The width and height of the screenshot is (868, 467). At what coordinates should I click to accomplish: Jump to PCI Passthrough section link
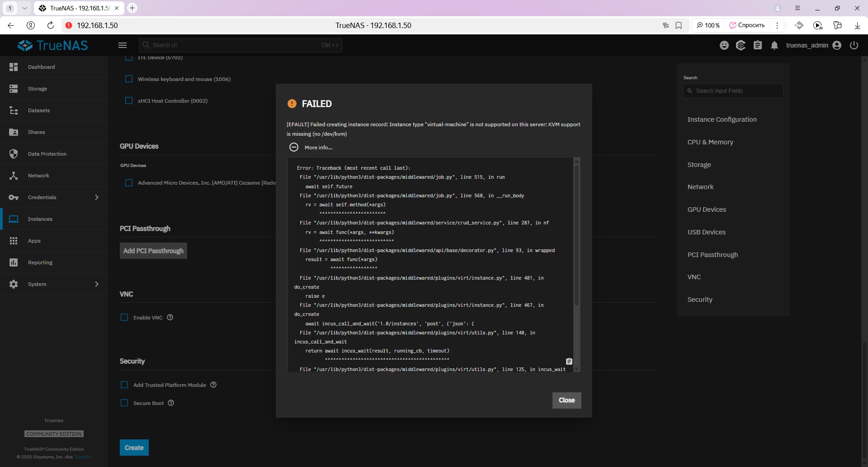pos(712,255)
